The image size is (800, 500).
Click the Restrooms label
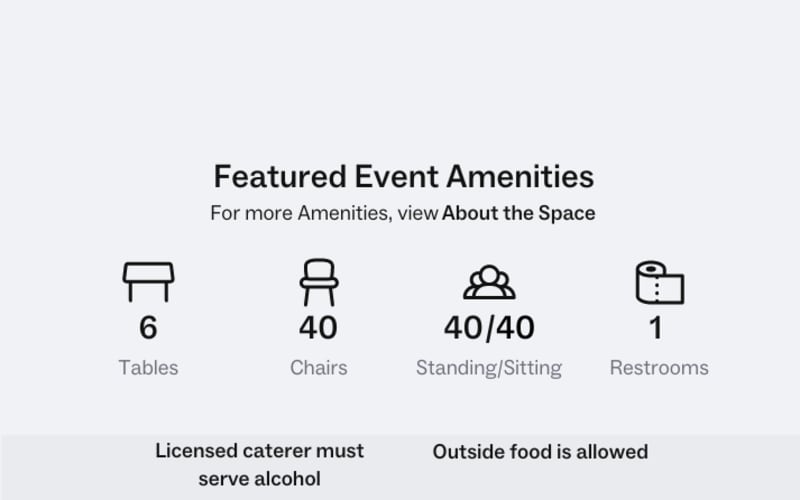coord(659,368)
